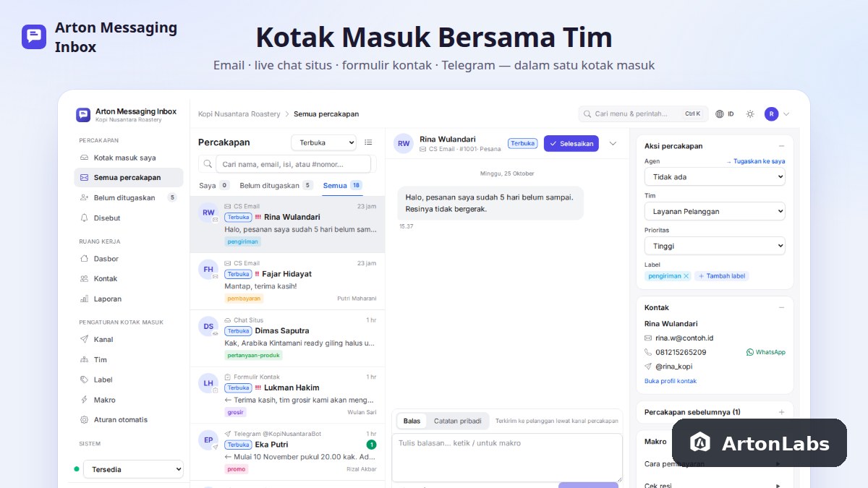Click the Arton Messaging Inbox sidebar logo

click(x=83, y=114)
